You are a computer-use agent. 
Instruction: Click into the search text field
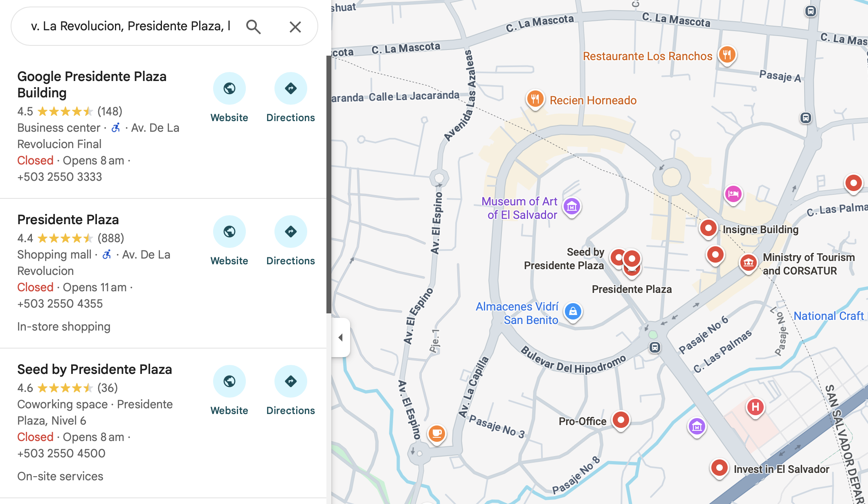coord(131,26)
